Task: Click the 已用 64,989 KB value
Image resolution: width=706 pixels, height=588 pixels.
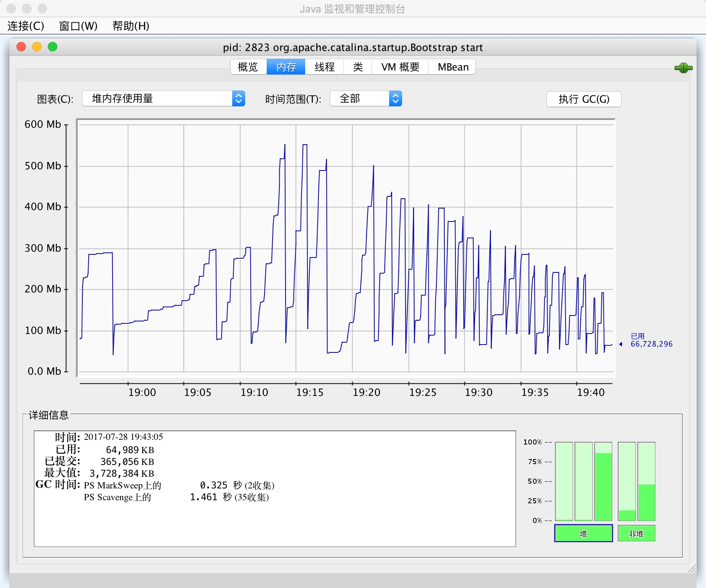Action: tap(130, 450)
